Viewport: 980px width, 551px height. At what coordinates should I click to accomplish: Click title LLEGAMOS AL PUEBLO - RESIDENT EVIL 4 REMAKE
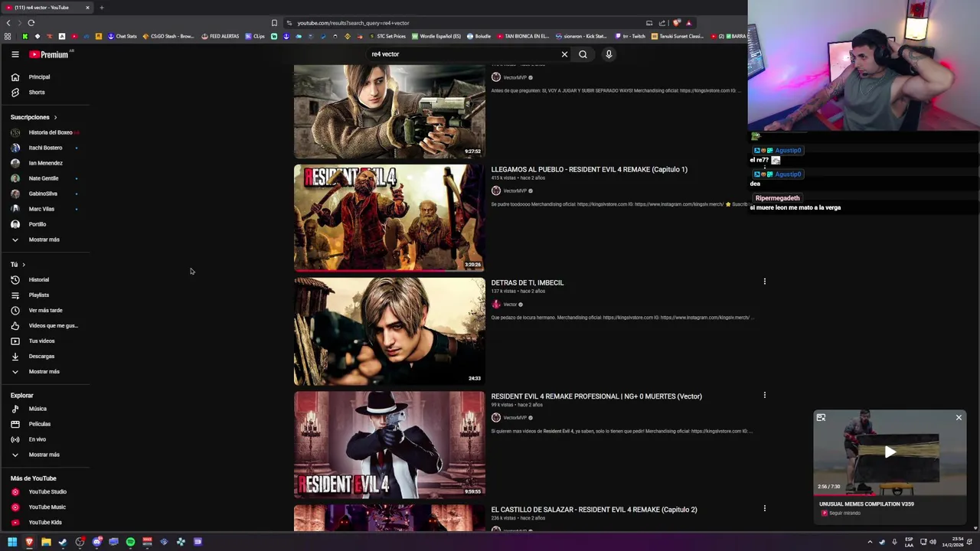pos(589,170)
